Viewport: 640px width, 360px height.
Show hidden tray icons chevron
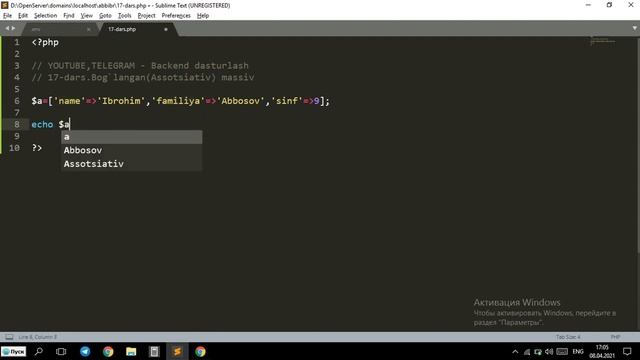pyautogui.click(x=515, y=352)
